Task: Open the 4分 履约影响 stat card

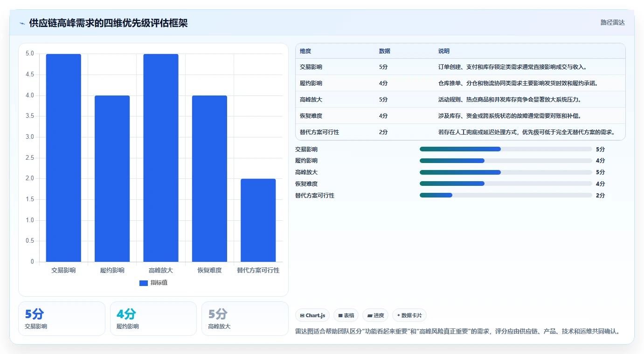Action: (153, 319)
